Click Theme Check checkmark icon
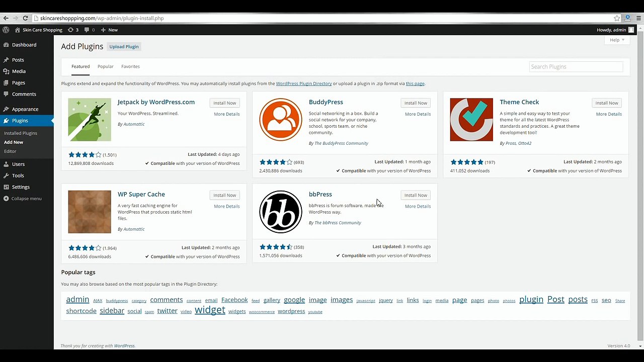 coord(471,120)
